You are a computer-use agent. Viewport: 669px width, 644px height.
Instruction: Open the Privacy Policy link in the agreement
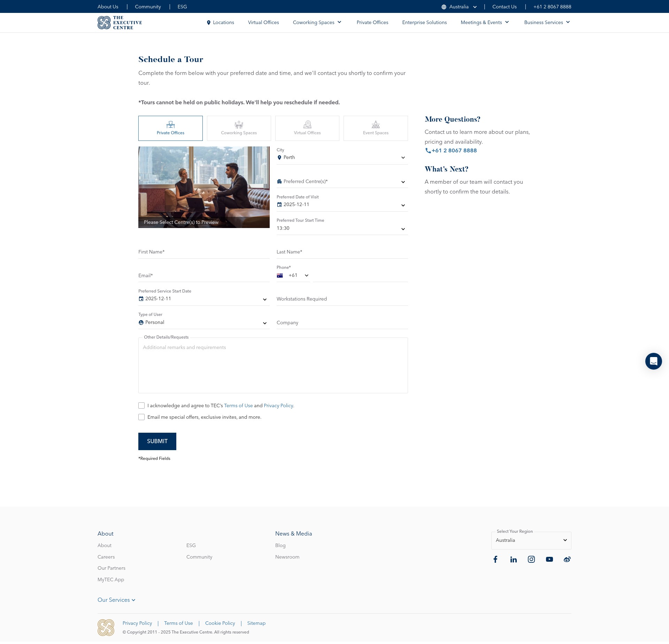[x=278, y=406]
